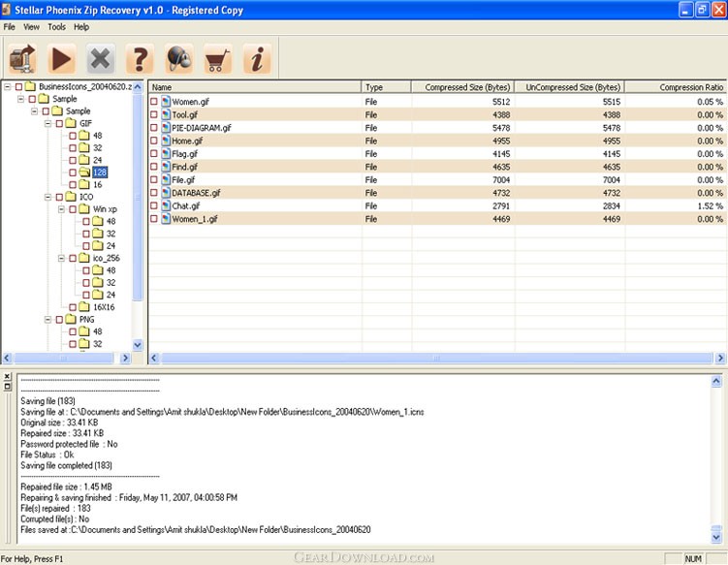Image resolution: width=728 pixels, height=565 pixels.
Task: Click the folder icon next to PNG
Action: coord(71,320)
